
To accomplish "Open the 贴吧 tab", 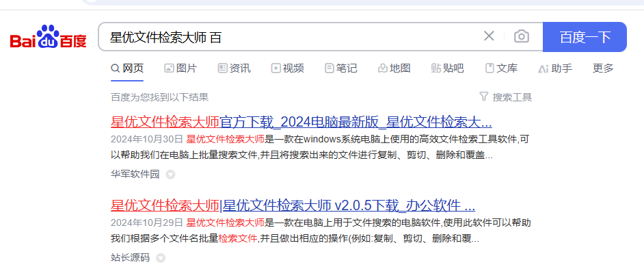I will [x=448, y=68].
